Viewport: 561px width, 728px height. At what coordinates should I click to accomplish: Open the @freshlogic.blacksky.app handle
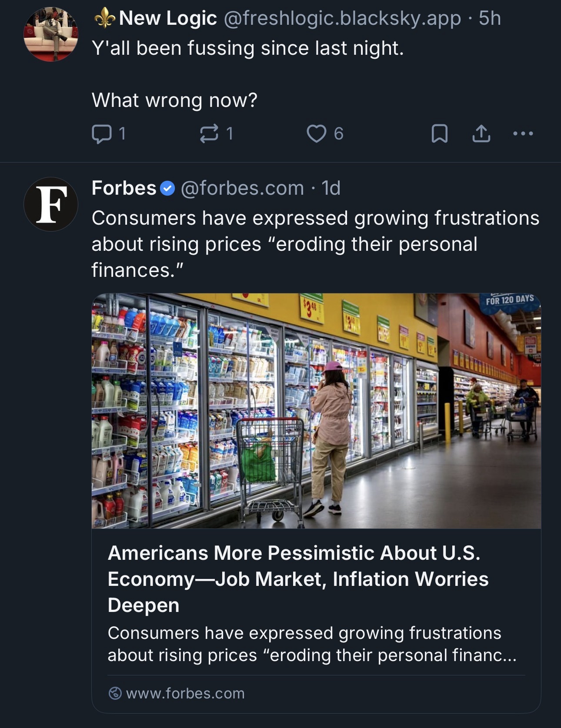point(342,18)
